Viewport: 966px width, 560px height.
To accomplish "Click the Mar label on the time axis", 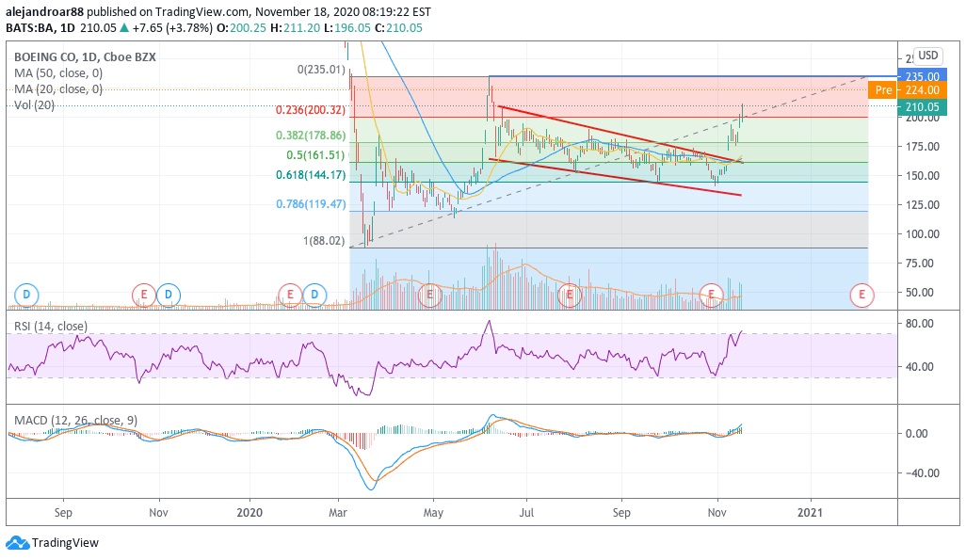I will click(338, 513).
